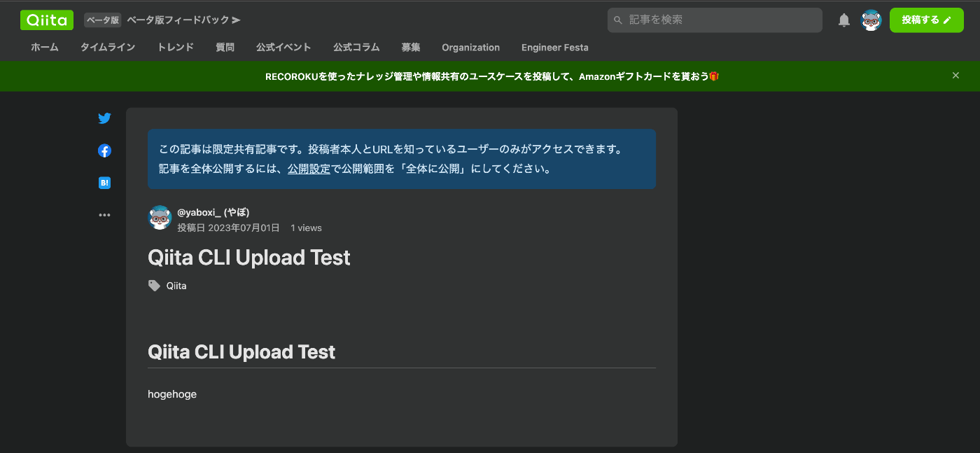Share article on Twitter

click(x=104, y=118)
